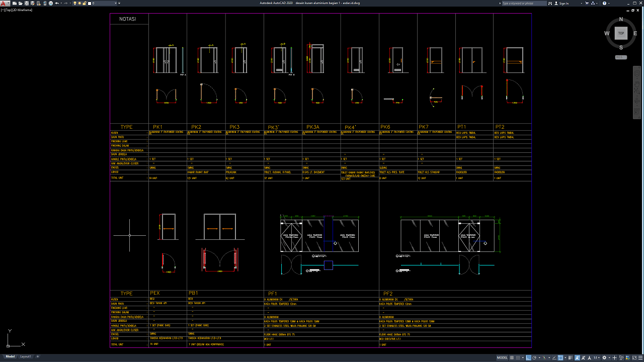
Task: Switch to the Layout1 tab
Action: (25, 356)
